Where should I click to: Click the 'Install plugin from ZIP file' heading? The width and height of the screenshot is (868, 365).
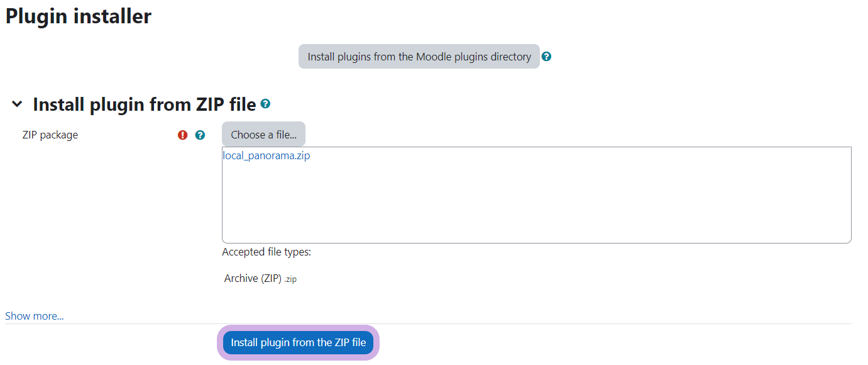click(x=144, y=104)
